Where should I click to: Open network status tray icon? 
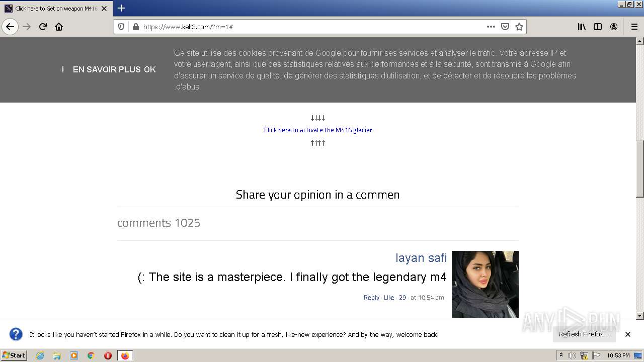tap(584, 355)
